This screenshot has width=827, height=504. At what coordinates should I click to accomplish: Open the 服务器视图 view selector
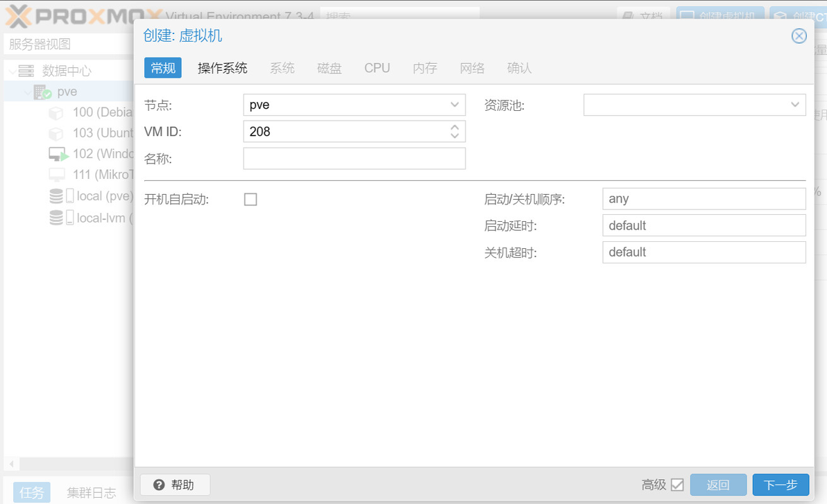[69, 44]
